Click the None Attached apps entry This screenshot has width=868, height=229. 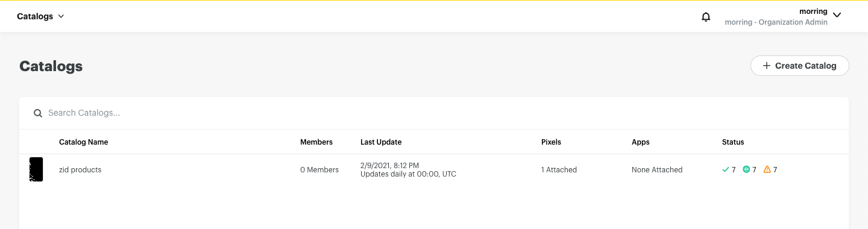[657, 170]
